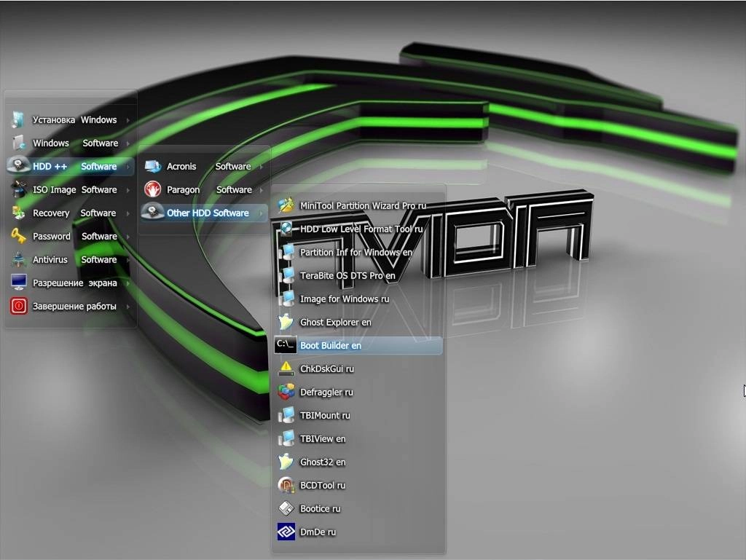Open DmDe ru entry
746x560 pixels.
pyautogui.click(x=358, y=532)
